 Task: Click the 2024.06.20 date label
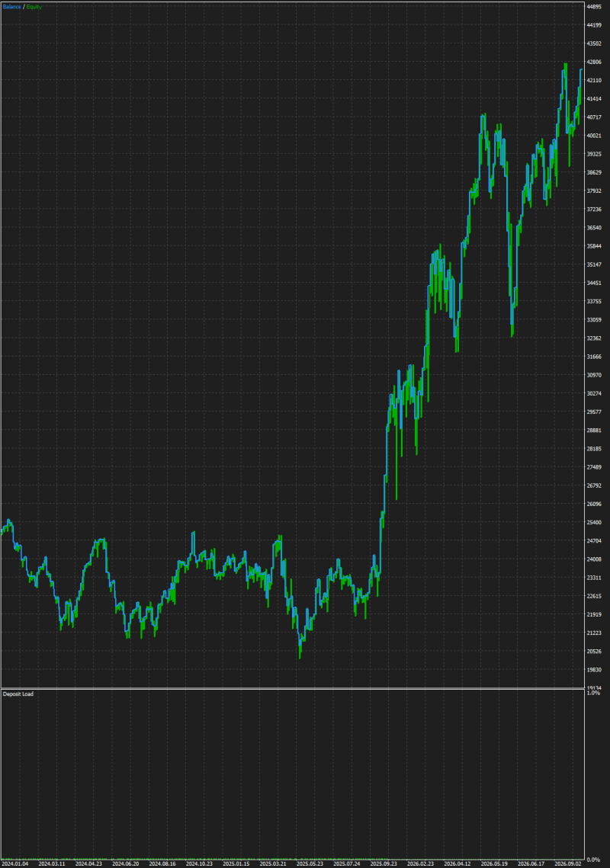[126, 863]
